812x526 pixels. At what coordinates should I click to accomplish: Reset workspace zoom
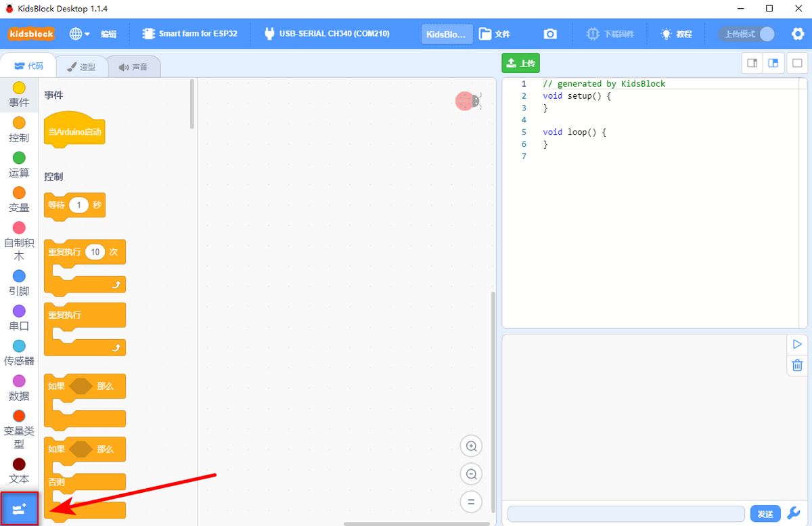tap(471, 502)
